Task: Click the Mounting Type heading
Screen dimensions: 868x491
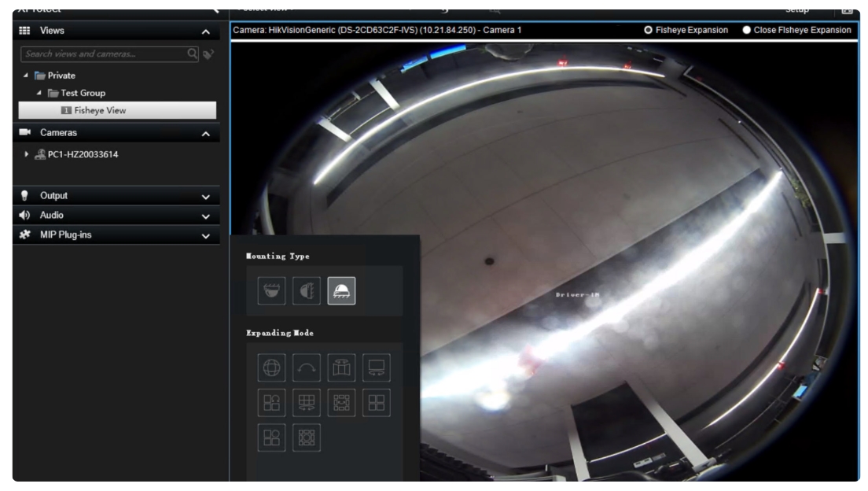Action: point(278,256)
